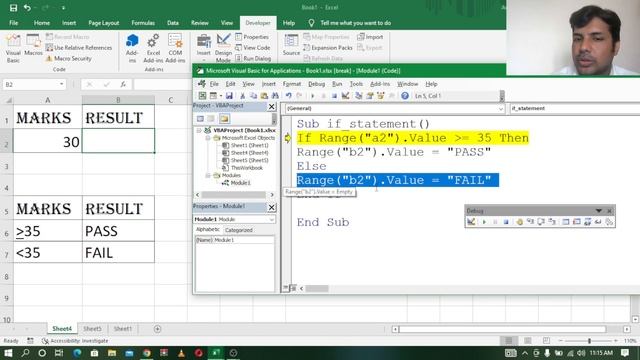
Task: Click Continue play icon in Debug toolbar
Action: [x=484, y=222]
